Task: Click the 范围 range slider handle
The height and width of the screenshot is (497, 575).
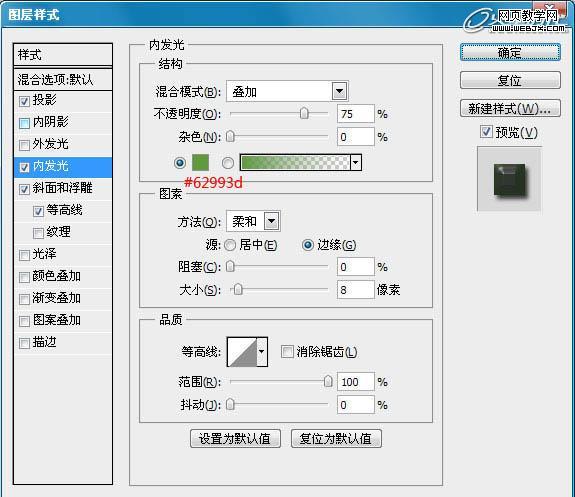Action: click(x=328, y=382)
